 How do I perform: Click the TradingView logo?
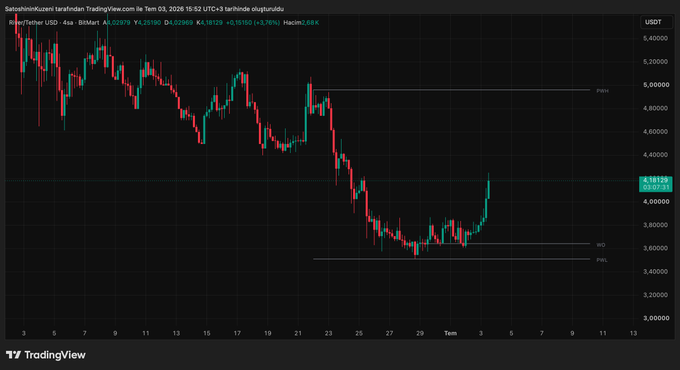(46, 355)
